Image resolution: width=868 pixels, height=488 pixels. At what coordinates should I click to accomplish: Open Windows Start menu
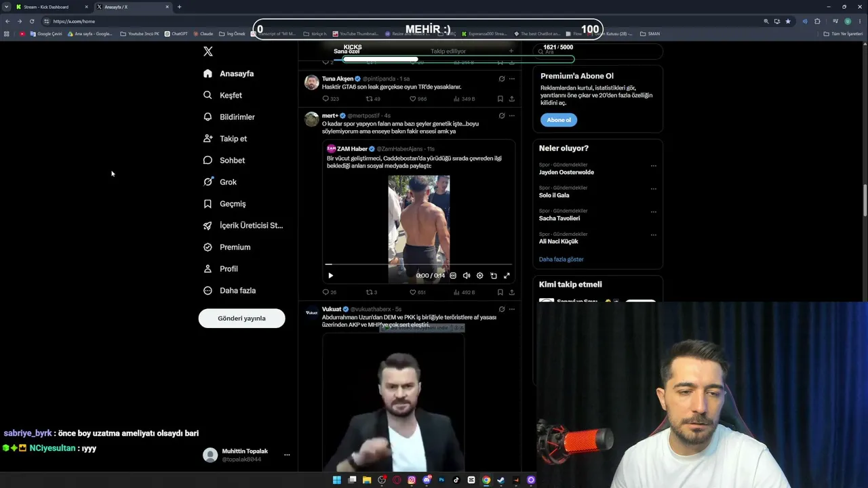point(337,480)
